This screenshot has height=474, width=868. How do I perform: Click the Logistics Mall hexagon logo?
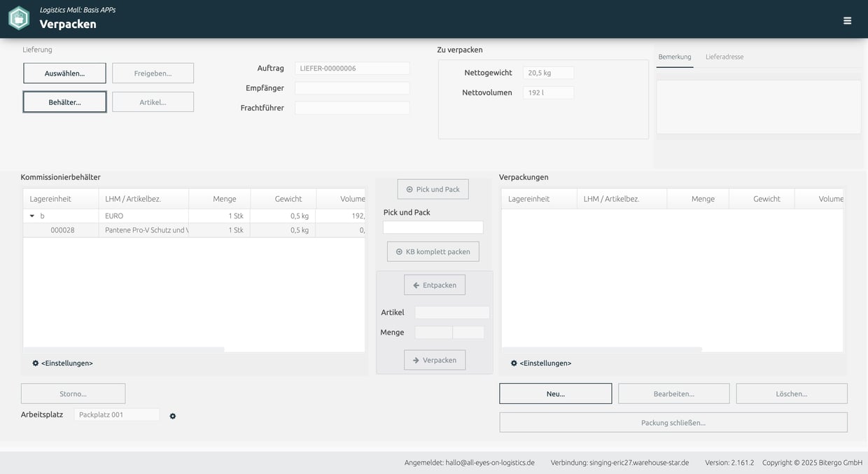pos(19,19)
